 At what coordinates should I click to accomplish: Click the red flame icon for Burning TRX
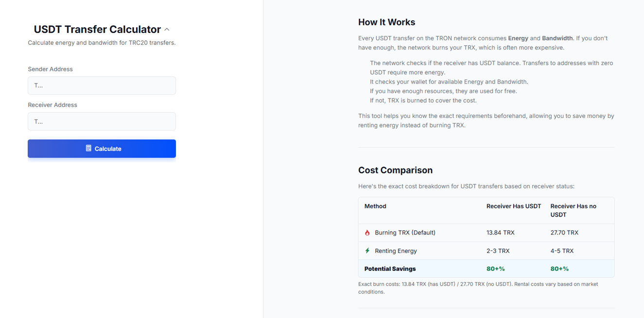(x=367, y=233)
